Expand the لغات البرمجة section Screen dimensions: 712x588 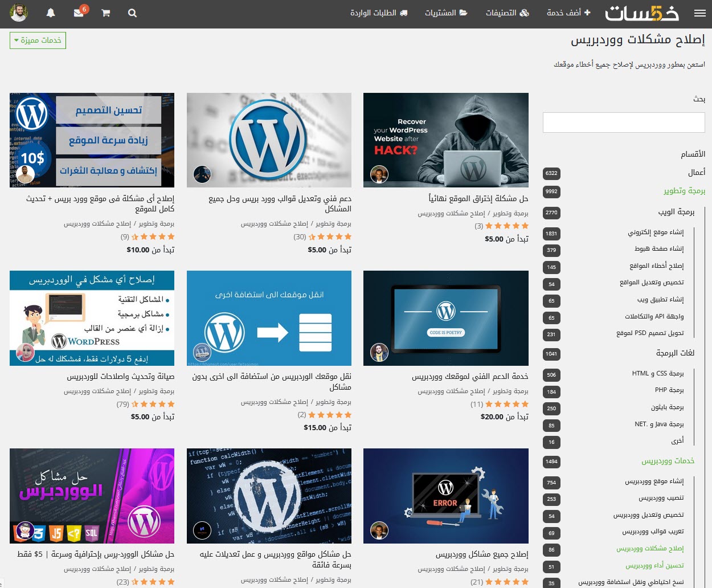click(675, 353)
